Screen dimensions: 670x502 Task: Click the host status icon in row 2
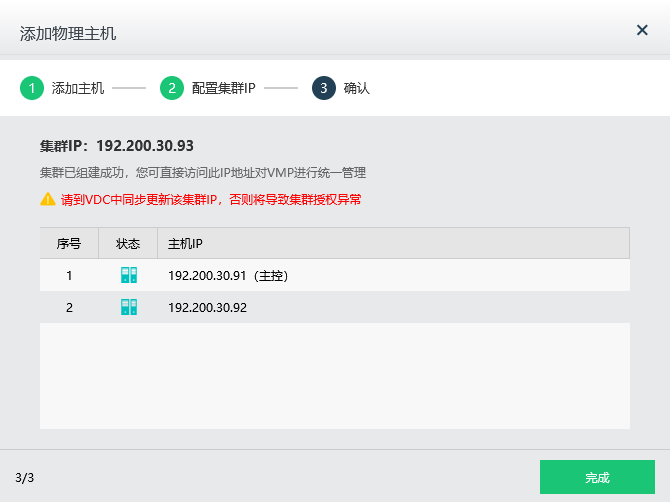click(128, 307)
